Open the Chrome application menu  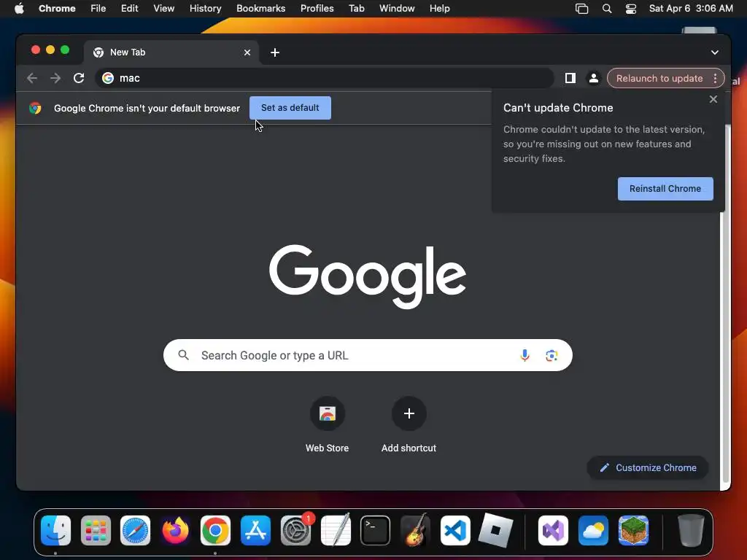coord(57,9)
